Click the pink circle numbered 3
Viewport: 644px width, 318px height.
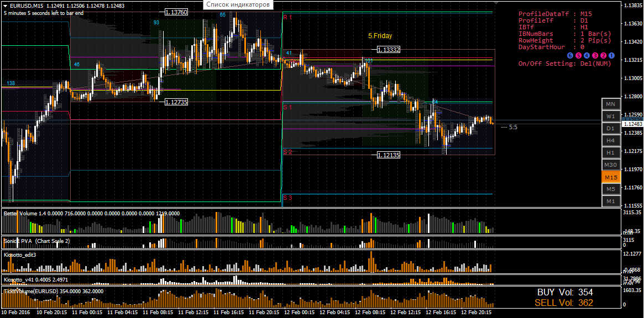[595, 55]
